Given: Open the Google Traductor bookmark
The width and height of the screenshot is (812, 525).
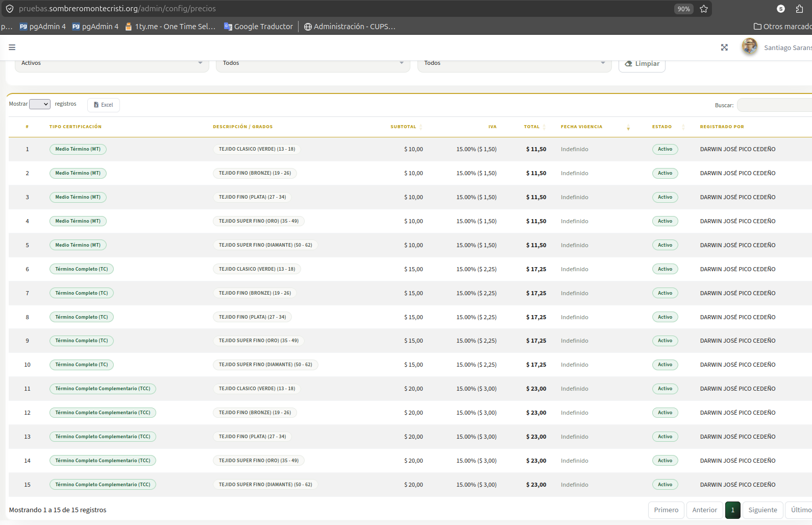Looking at the screenshot, I should coord(258,27).
